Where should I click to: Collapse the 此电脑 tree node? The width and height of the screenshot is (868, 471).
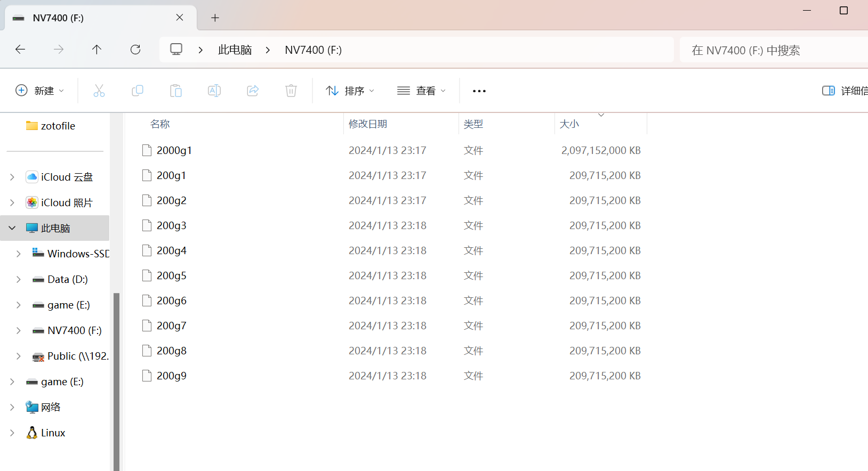pyautogui.click(x=12, y=228)
